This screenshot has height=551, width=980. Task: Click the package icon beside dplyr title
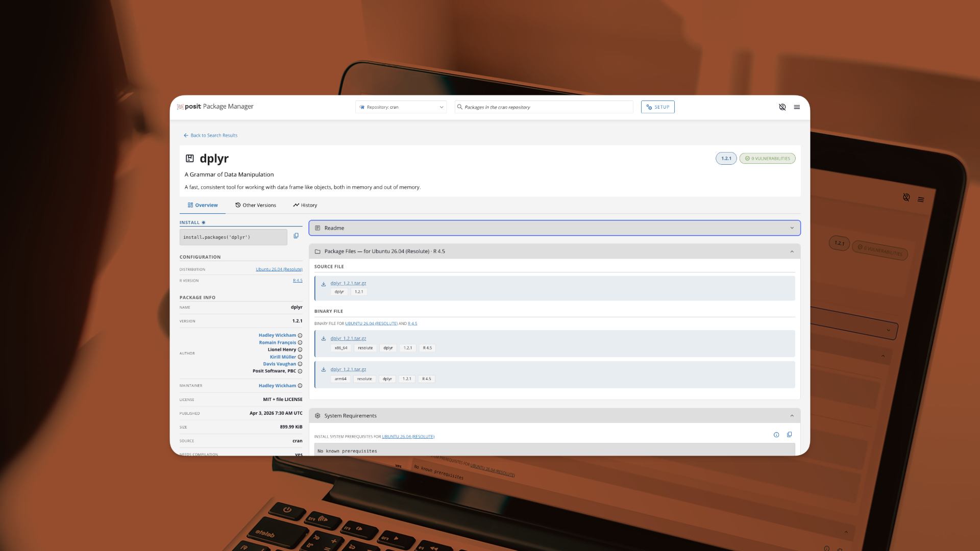click(190, 159)
